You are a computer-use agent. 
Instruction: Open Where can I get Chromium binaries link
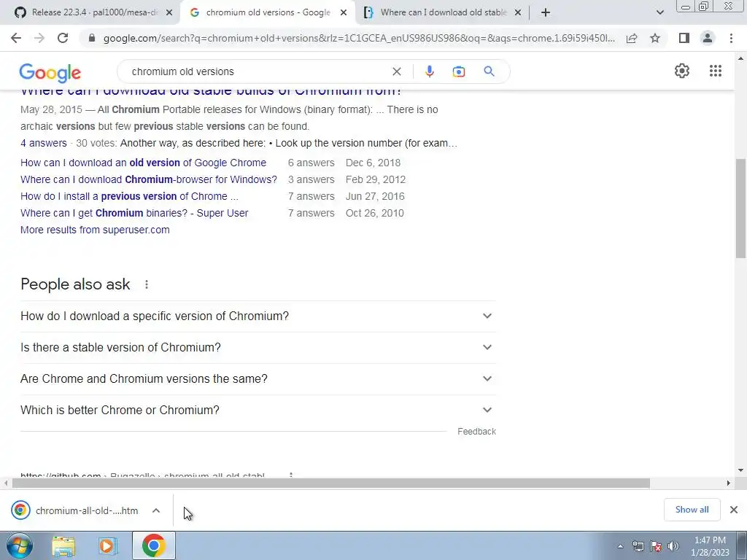[x=134, y=213]
